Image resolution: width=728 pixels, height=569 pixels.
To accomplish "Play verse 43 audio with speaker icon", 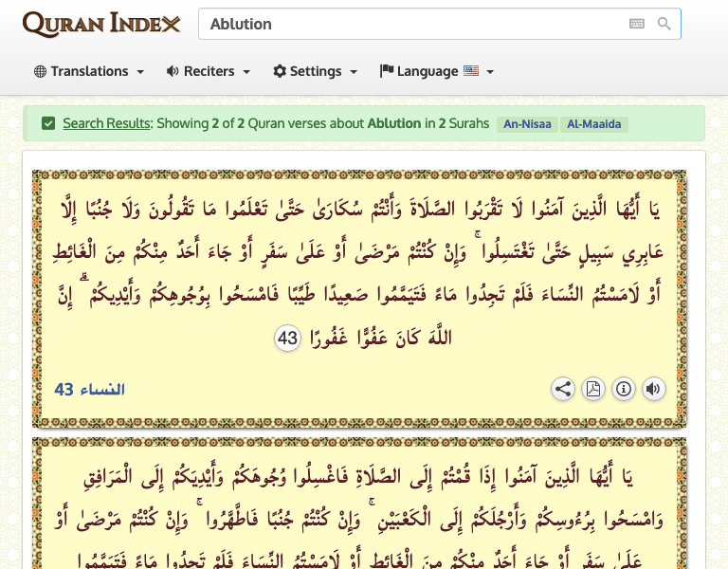I will pyautogui.click(x=653, y=389).
